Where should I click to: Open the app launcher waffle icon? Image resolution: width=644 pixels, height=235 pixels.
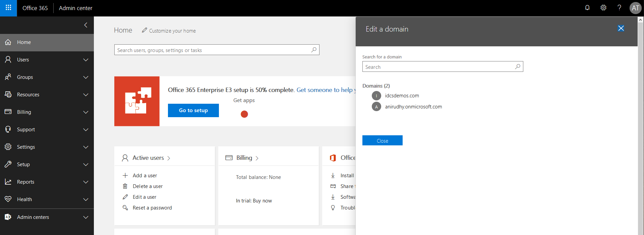[x=8, y=8]
